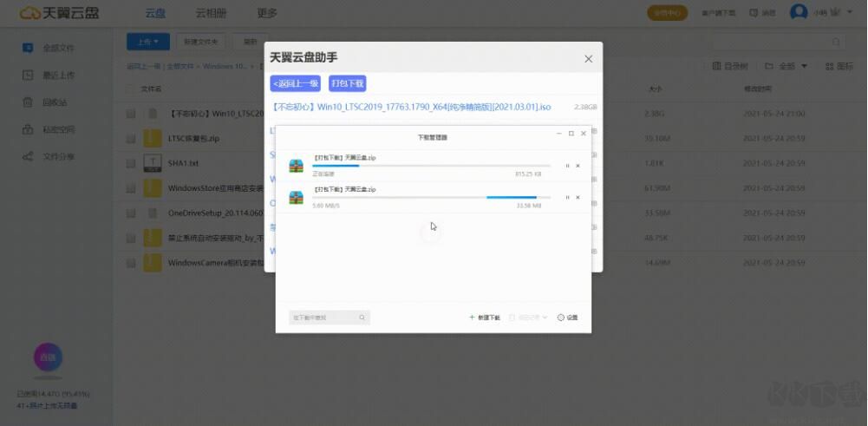The height and width of the screenshot is (426, 868).
Task: Toggle the select-all checkbox beside 文件名
Action: point(130,88)
